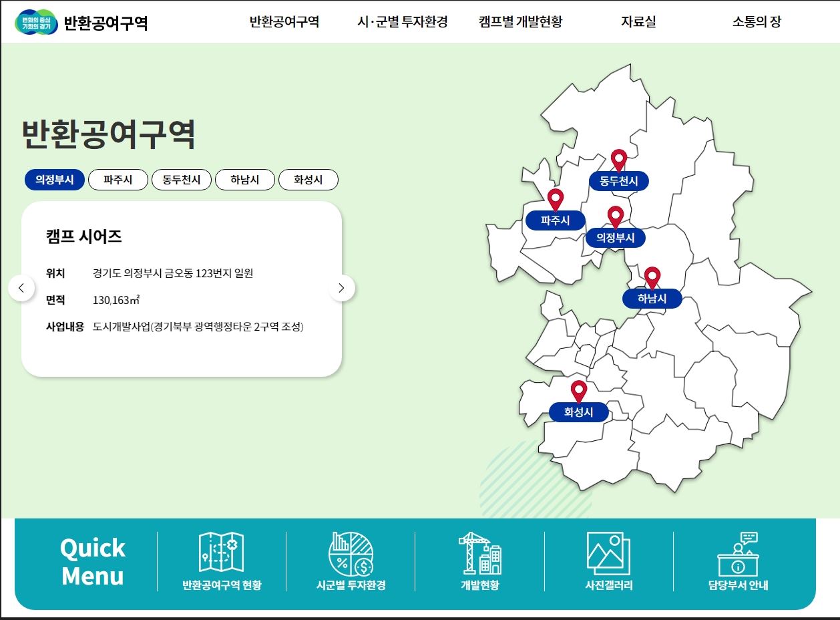840x620 pixels.
Task: Click the 하남시 map label
Action: pos(652,299)
